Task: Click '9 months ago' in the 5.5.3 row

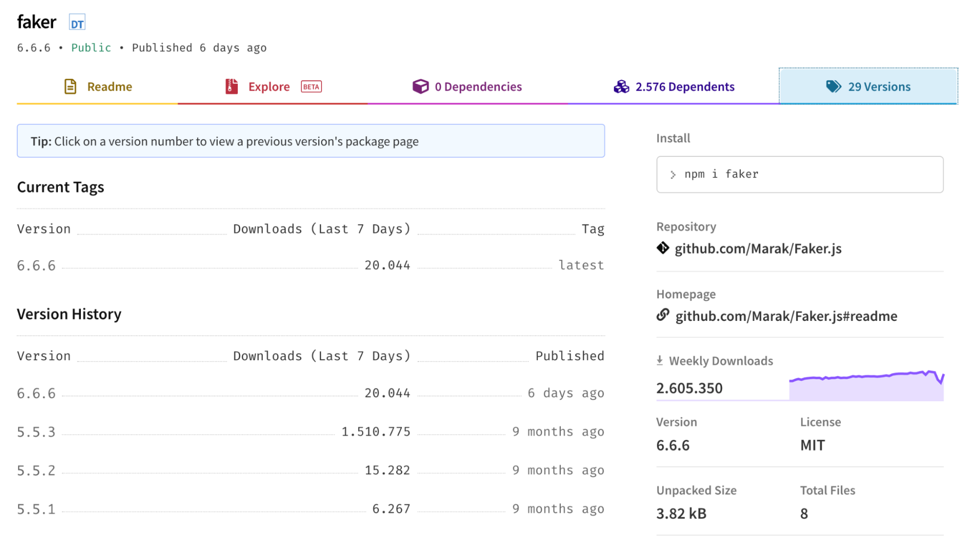Action: 558,432
